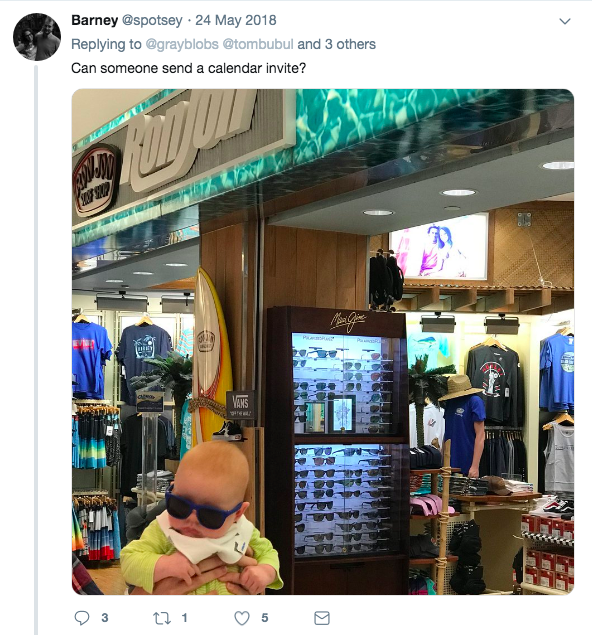The image size is (592, 635).
Task: Click the 'Replying to' label text
Action: [x=106, y=44]
